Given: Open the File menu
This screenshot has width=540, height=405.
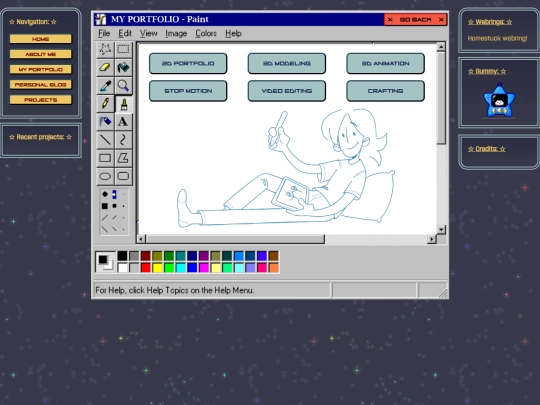Looking at the screenshot, I should point(104,33).
